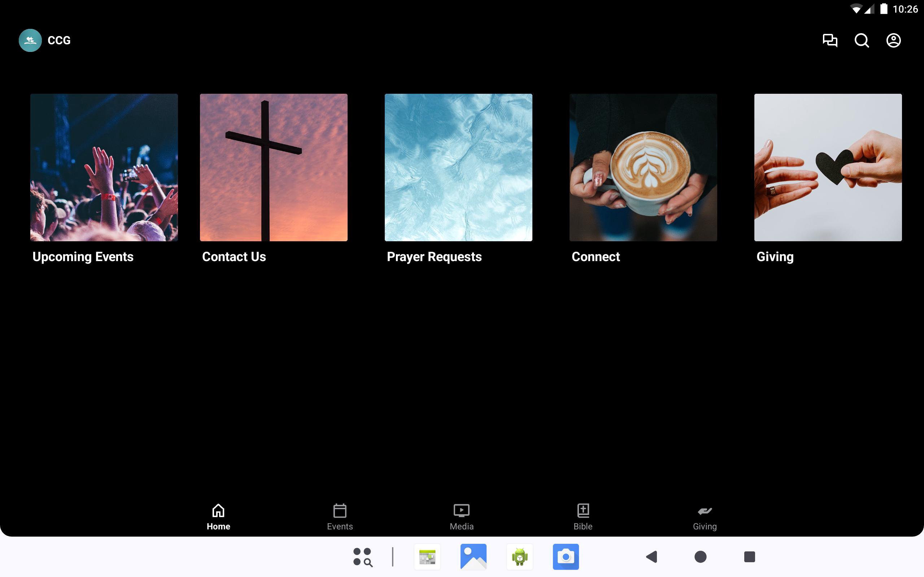Open the messages chat icon

830,40
